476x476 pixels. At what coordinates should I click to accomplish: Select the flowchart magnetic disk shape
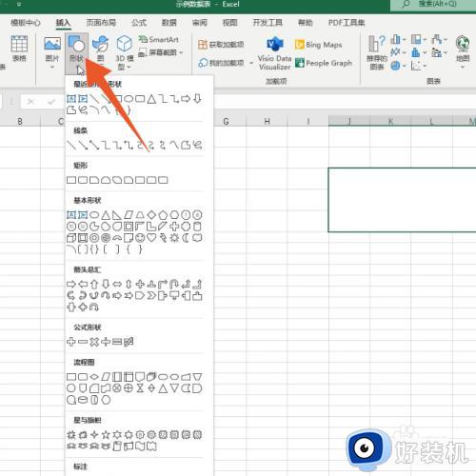pos(83,400)
